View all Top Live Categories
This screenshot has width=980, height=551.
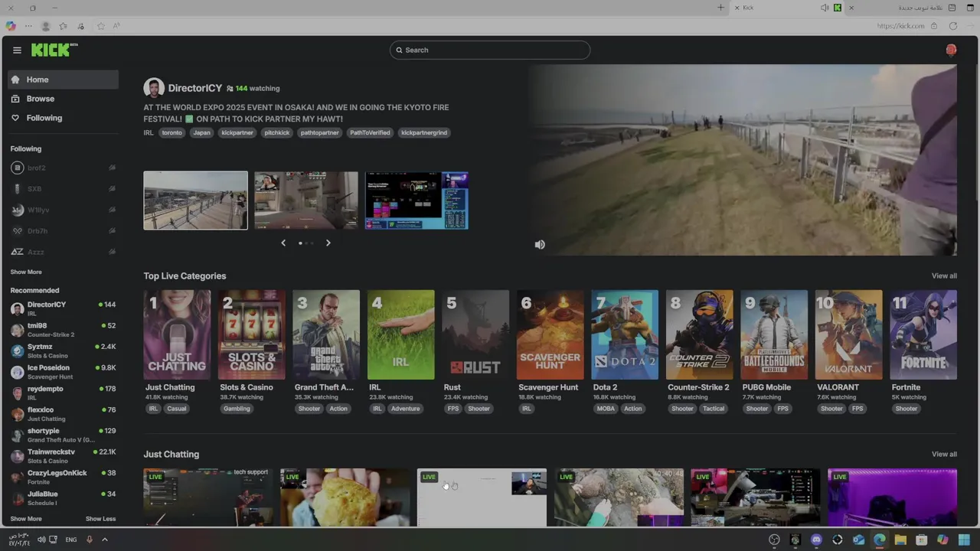[944, 275]
